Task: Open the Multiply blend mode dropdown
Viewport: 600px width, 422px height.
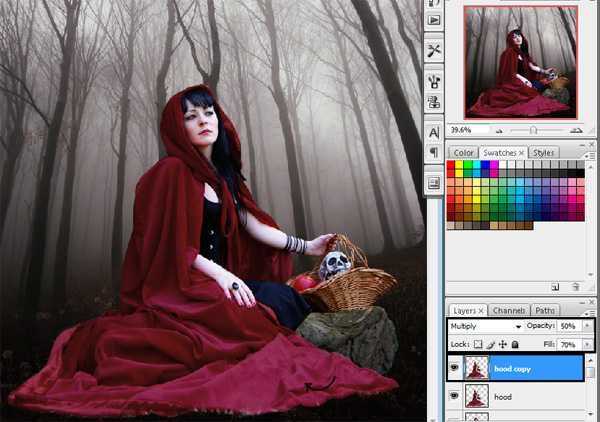Action: (x=487, y=327)
